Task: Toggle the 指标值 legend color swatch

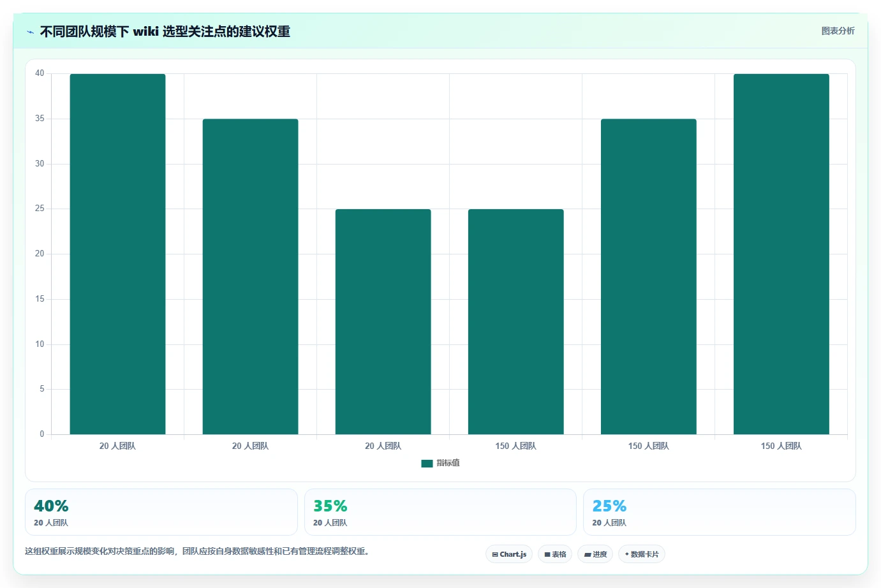Action: pyautogui.click(x=427, y=464)
